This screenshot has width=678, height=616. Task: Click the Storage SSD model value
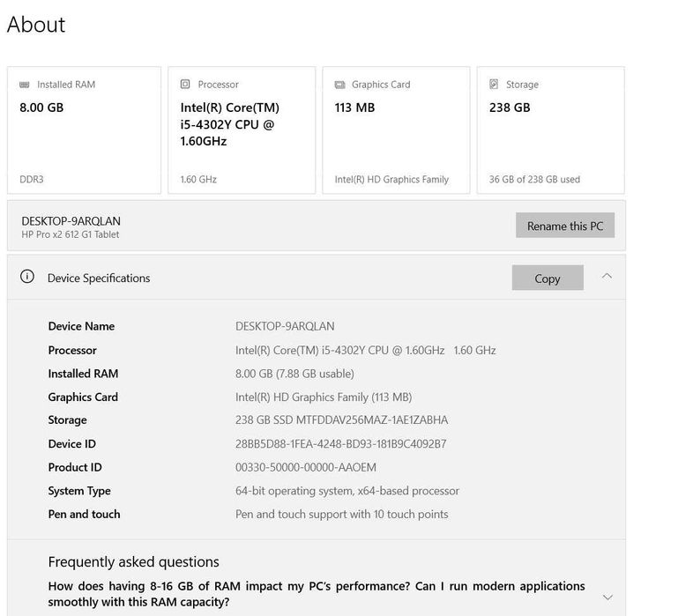click(x=341, y=420)
